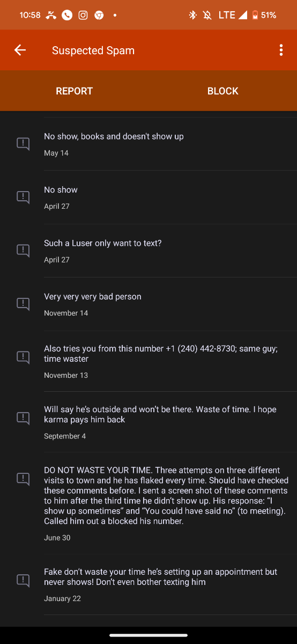Screen dimensions: 297x644
Task: Click comment icon beside "DO NOT WASTE YOUR TIME"
Action: [x=23, y=479]
